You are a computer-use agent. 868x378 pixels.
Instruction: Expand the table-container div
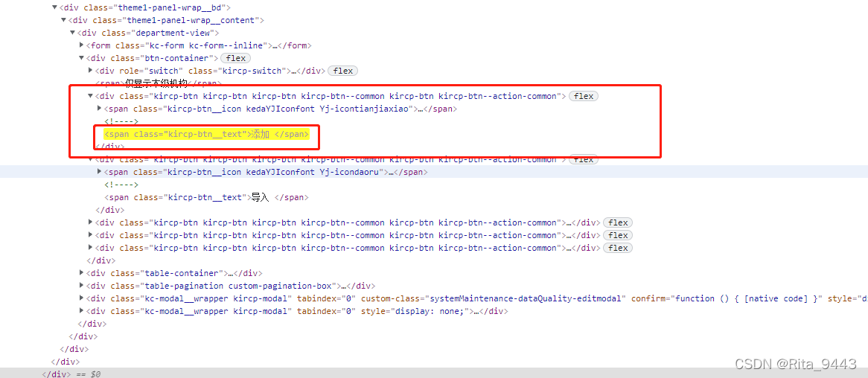81,273
